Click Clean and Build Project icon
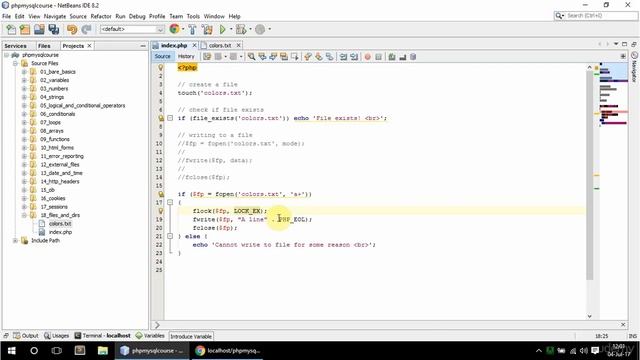640x360 pixels. click(207, 29)
